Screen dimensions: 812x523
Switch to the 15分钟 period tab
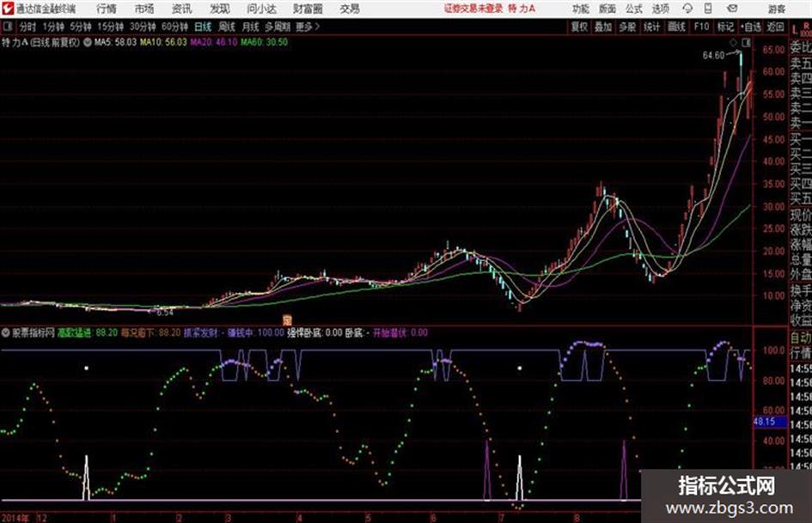[x=111, y=27]
